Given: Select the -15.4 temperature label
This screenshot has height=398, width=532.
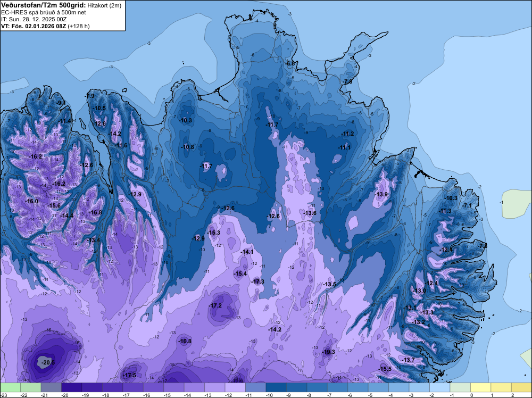Looking at the screenshot, I should click(240, 273).
